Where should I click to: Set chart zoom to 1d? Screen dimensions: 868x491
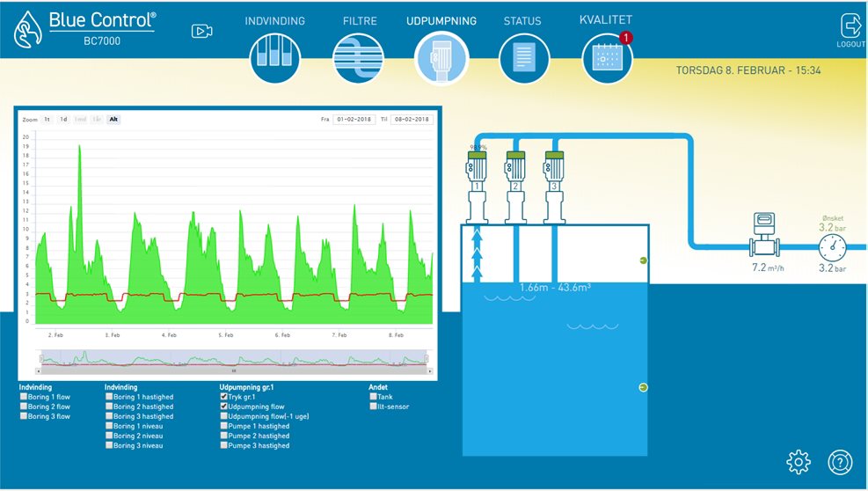click(x=63, y=119)
